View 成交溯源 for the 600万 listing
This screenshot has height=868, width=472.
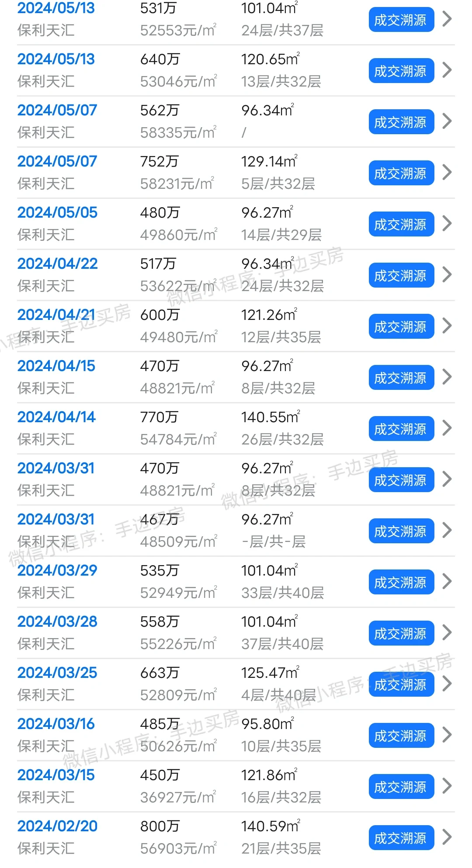401,326
